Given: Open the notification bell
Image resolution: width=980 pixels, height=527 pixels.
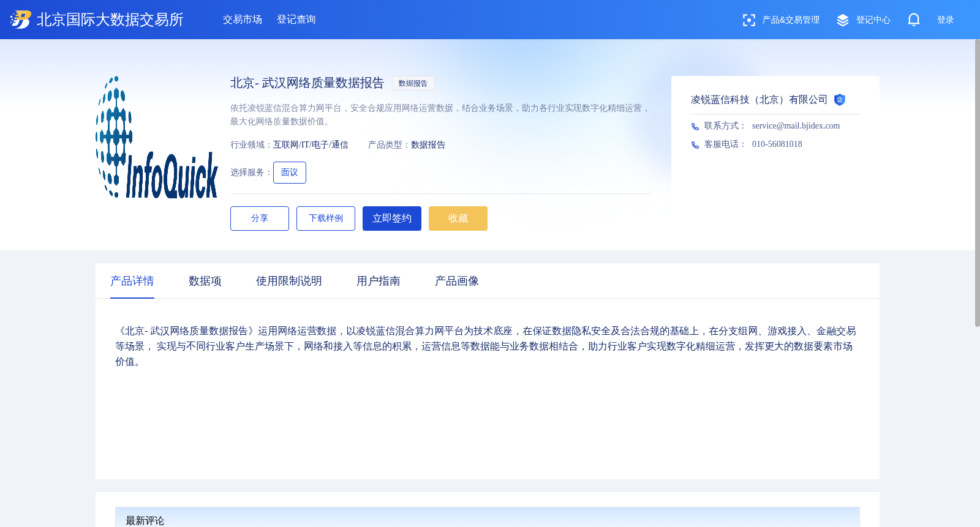Looking at the screenshot, I should coord(914,20).
